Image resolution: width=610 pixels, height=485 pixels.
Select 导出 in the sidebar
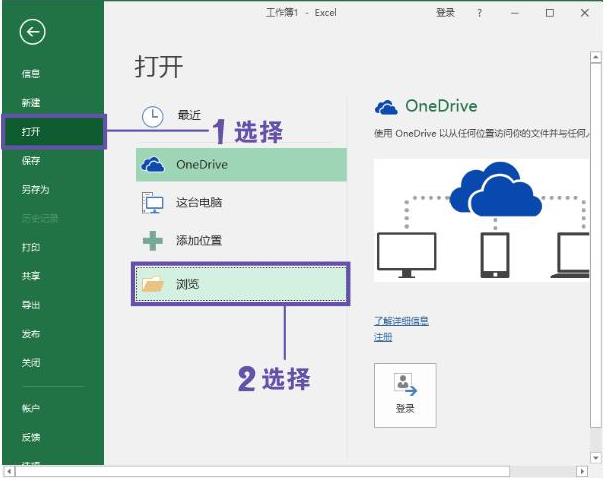pos(31,305)
